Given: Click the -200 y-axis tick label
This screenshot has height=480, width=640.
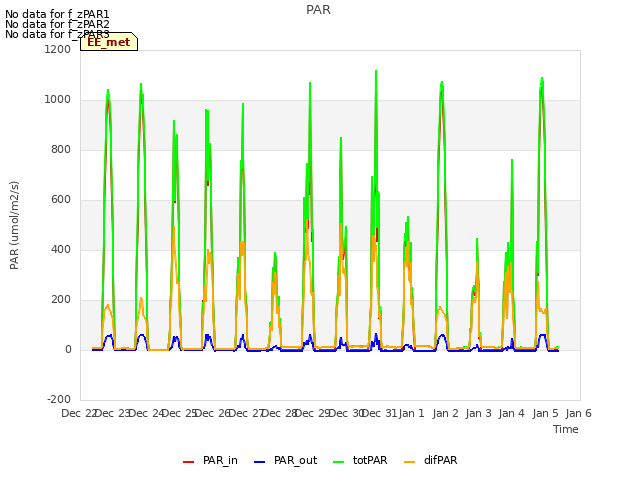Looking at the screenshot, I should point(59,399).
